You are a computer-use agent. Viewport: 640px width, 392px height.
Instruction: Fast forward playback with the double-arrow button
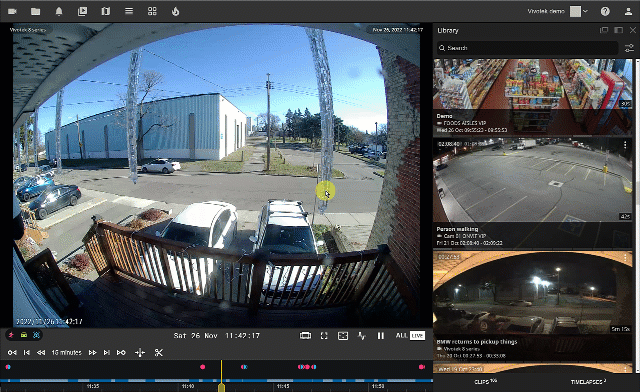pos(93,352)
